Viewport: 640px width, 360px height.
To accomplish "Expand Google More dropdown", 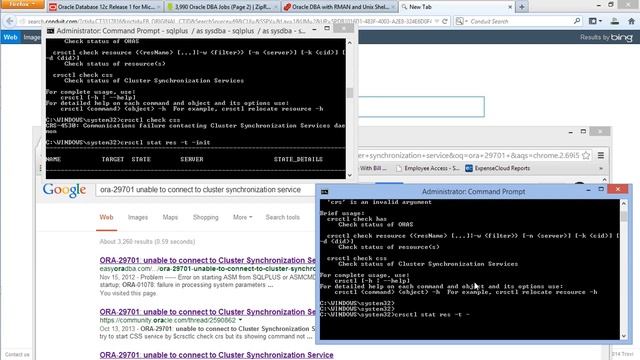I will pos(242,217).
